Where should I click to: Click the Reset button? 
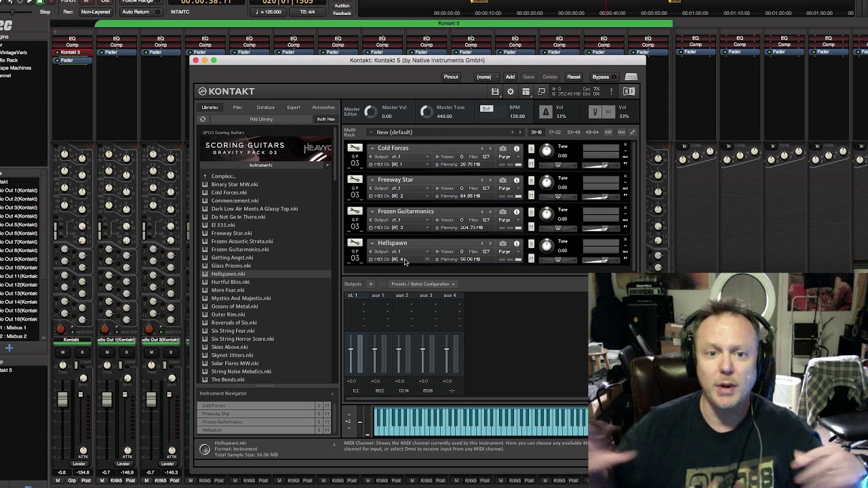point(574,77)
